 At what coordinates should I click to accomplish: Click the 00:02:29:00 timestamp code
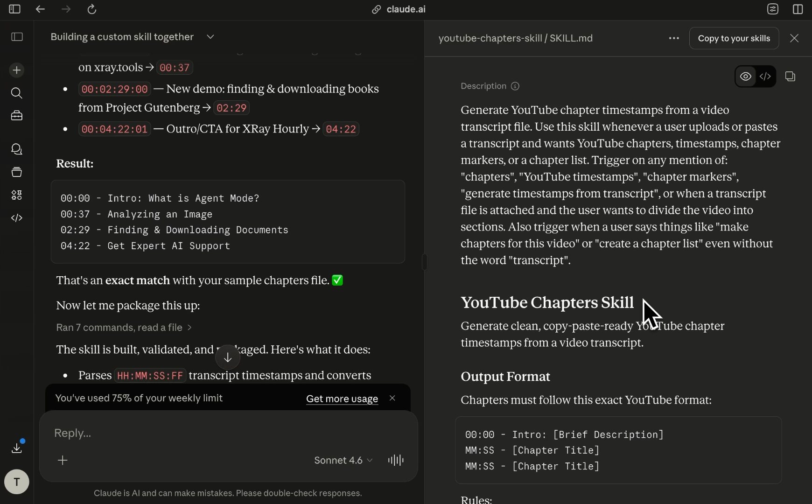click(x=114, y=89)
